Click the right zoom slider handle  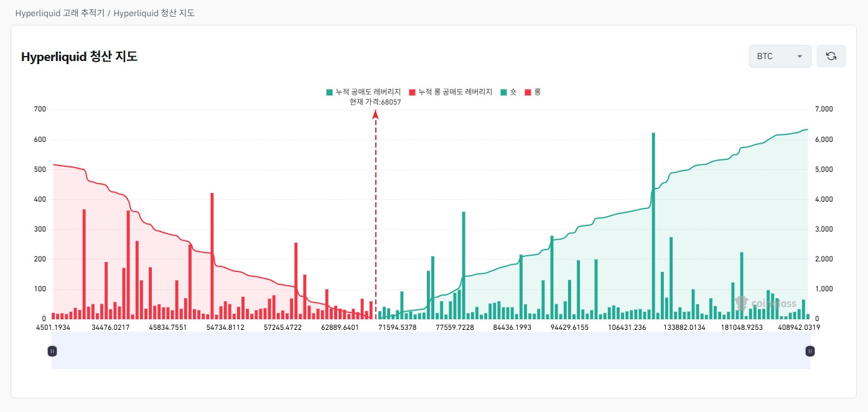coord(810,351)
